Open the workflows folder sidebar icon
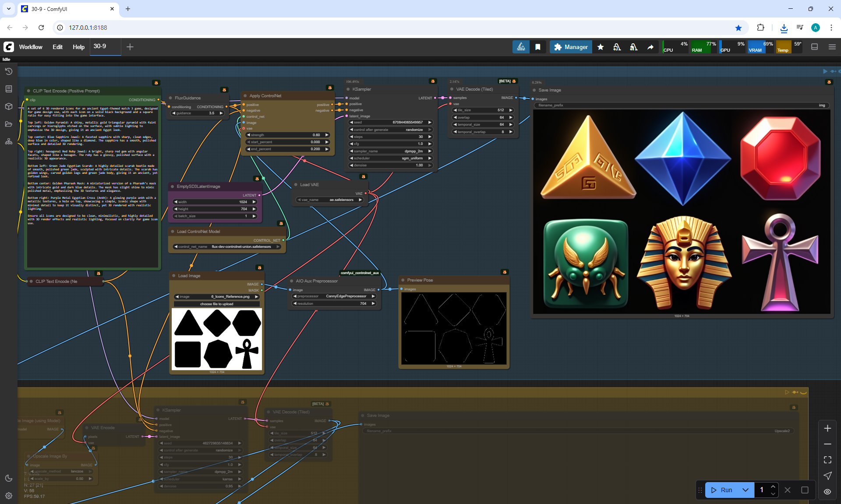This screenshot has width=841, height=504. point(8,124)
